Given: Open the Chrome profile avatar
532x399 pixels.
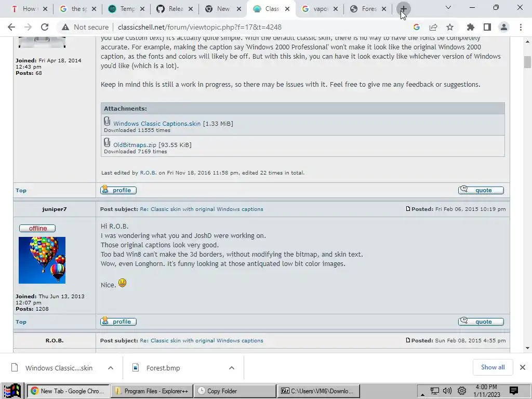Looking at the screenshot, I should [x=504, y=27].
